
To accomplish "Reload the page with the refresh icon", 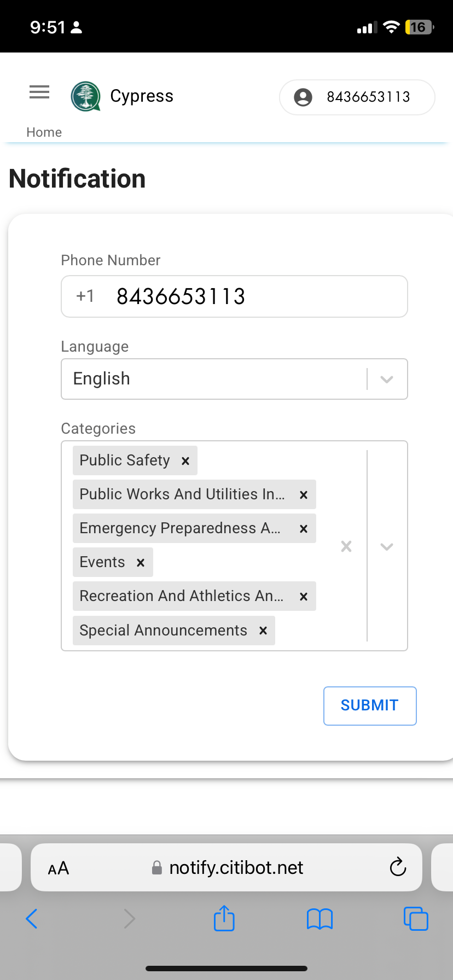I will [398, 867].
